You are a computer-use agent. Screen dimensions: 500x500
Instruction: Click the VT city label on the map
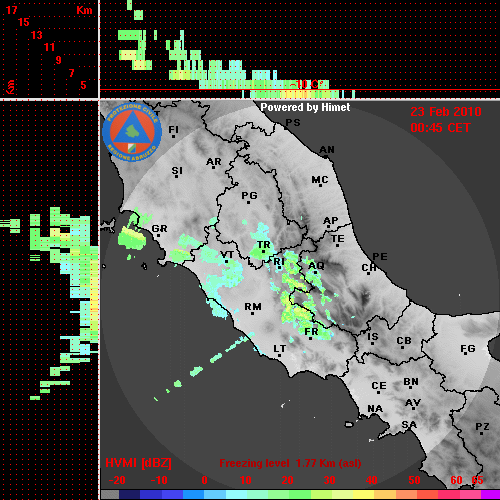point(227,255)
